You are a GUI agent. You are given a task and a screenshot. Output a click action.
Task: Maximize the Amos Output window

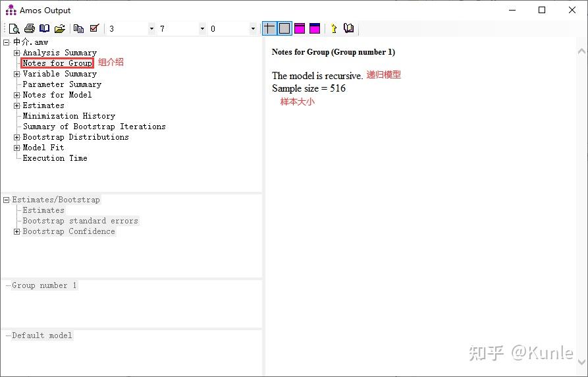[x=542, y=10]
